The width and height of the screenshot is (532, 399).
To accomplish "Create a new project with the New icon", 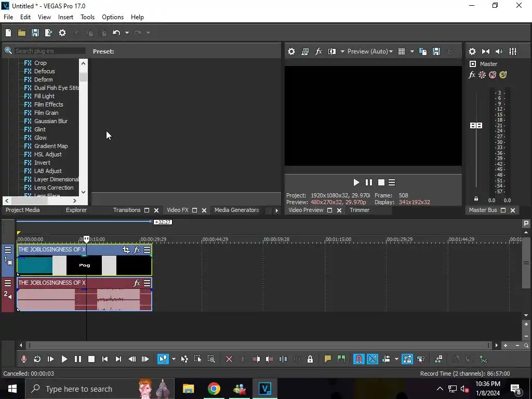I will [8, 33].
